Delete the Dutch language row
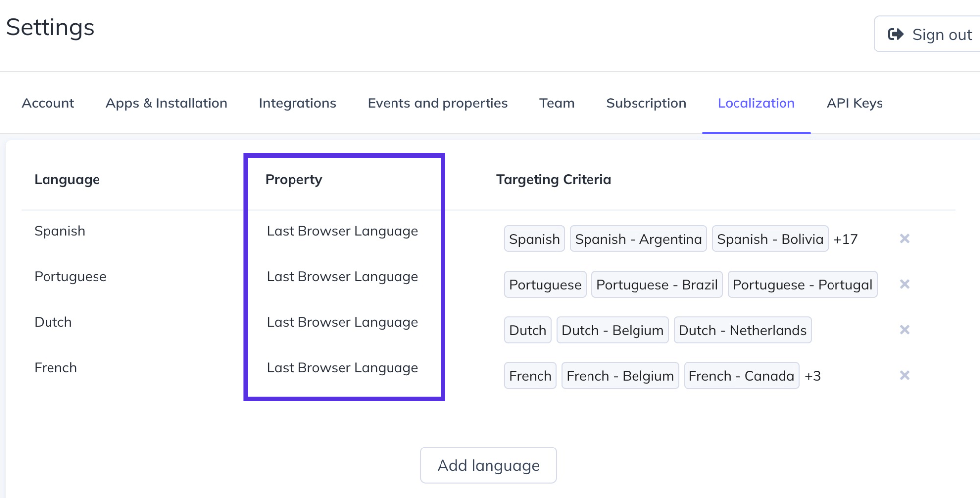Image resolution: width=980 pixels, height=498 pixels. tap(905, 330)
